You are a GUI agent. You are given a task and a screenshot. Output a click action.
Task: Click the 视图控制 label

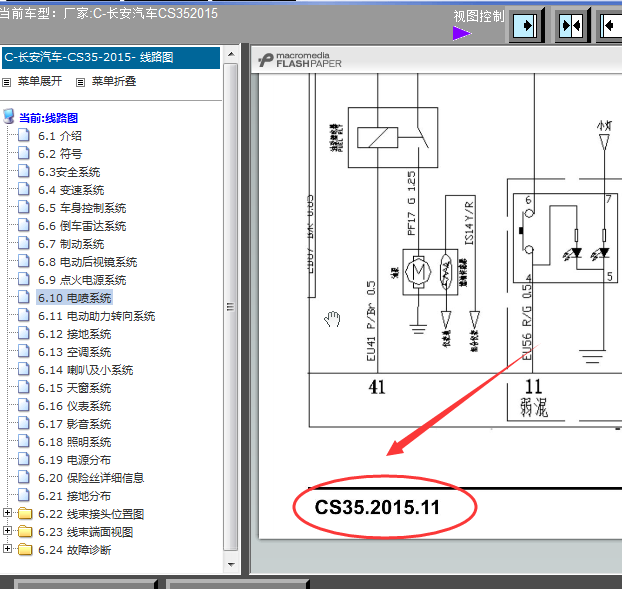click(x=479, y=16)
